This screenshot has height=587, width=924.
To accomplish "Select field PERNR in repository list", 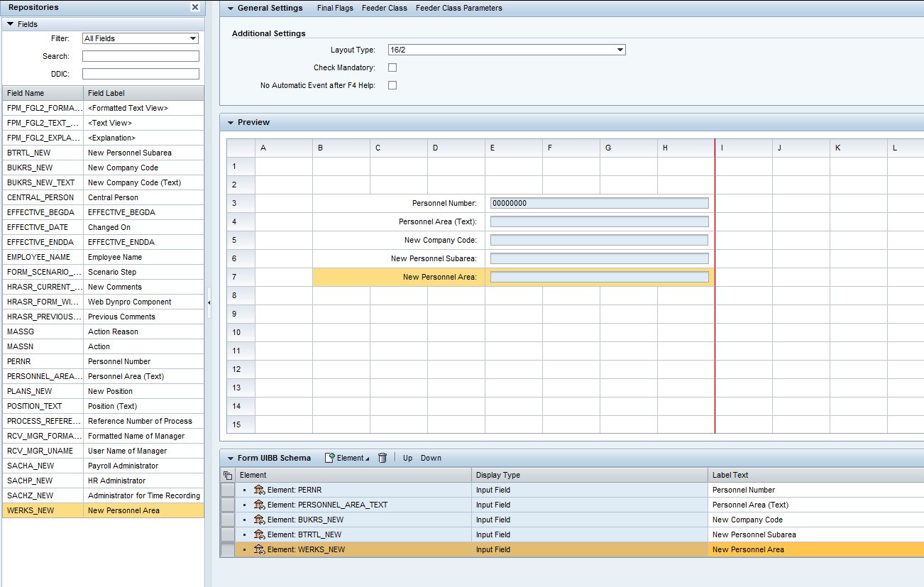I will (x=103, y=361).
